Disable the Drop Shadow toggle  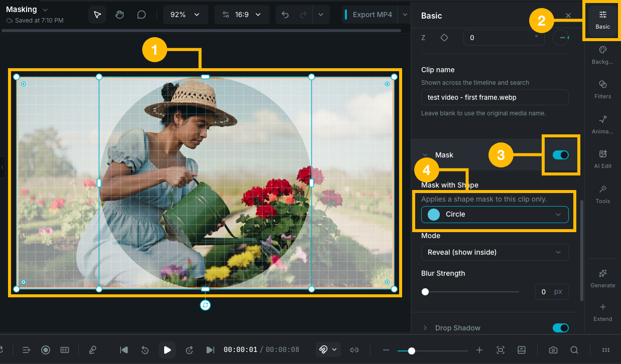pyautogui.click(x=561, y=328)
